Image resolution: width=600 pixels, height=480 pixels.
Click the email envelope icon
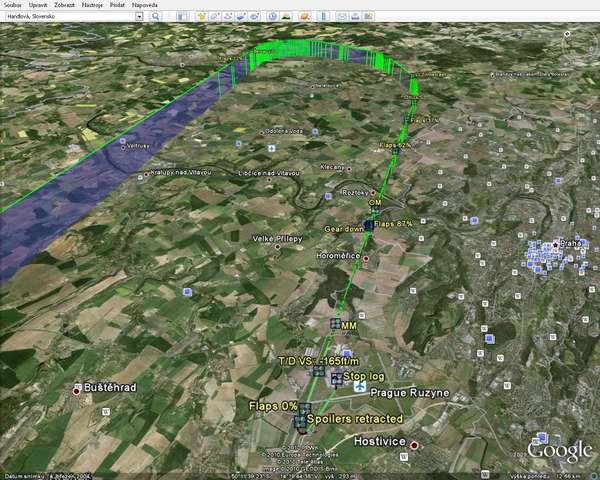[x=342, y=18]
